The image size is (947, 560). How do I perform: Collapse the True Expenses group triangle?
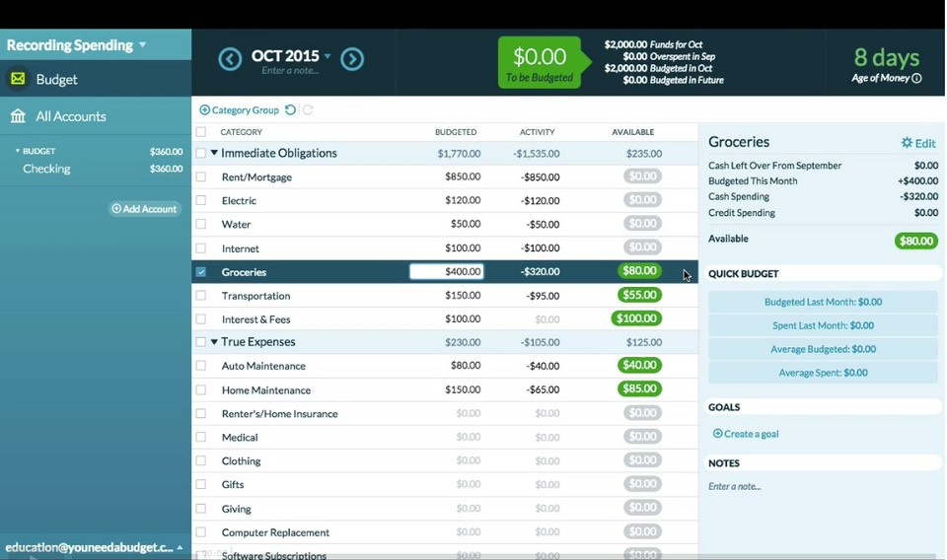pos(214,342)
